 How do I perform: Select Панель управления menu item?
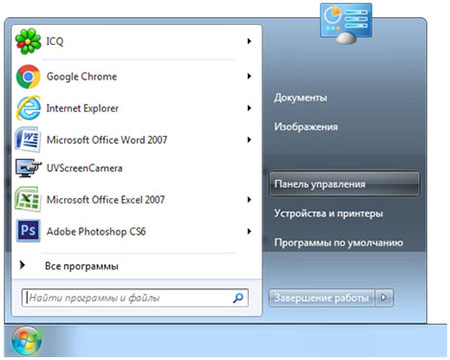[344, 184]
